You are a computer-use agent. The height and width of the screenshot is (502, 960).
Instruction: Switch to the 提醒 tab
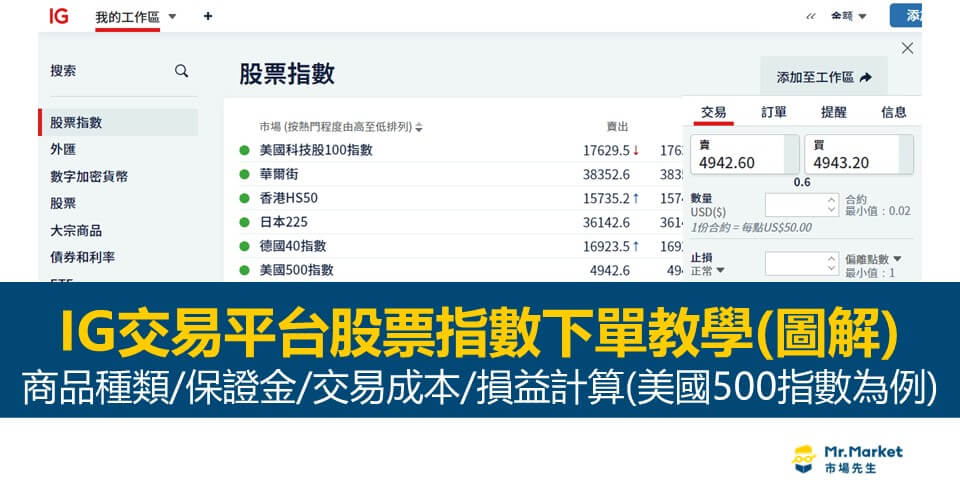[834, 112]
